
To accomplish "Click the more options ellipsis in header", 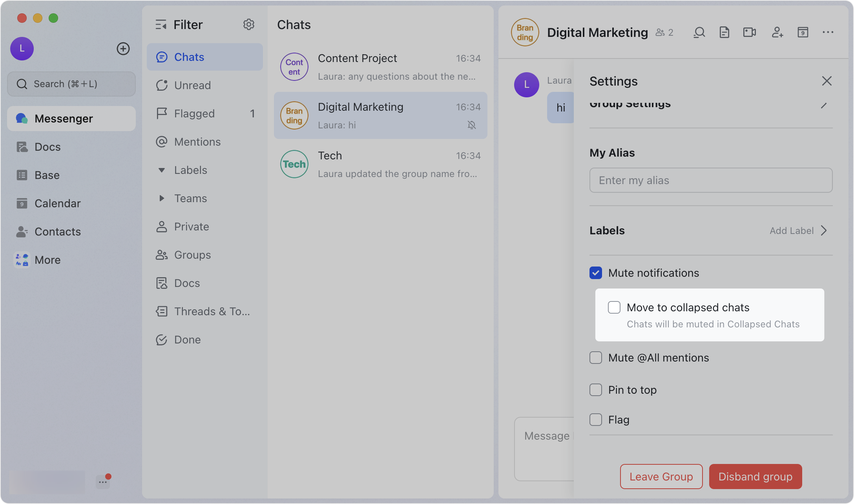I will click(828, 32).
